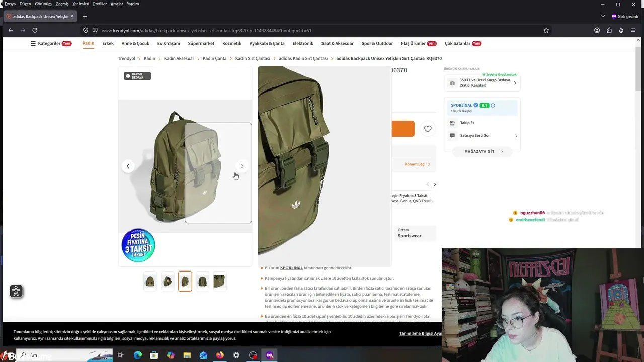Expand the cargo campaign chevron
The width and height of the screenshot is (644, 362).
coord(515,83)
